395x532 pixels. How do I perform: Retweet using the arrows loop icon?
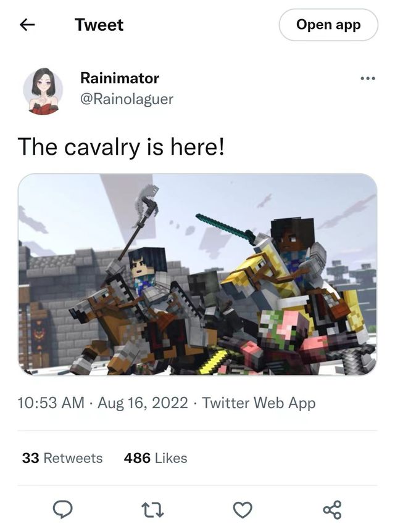[152, 510]
